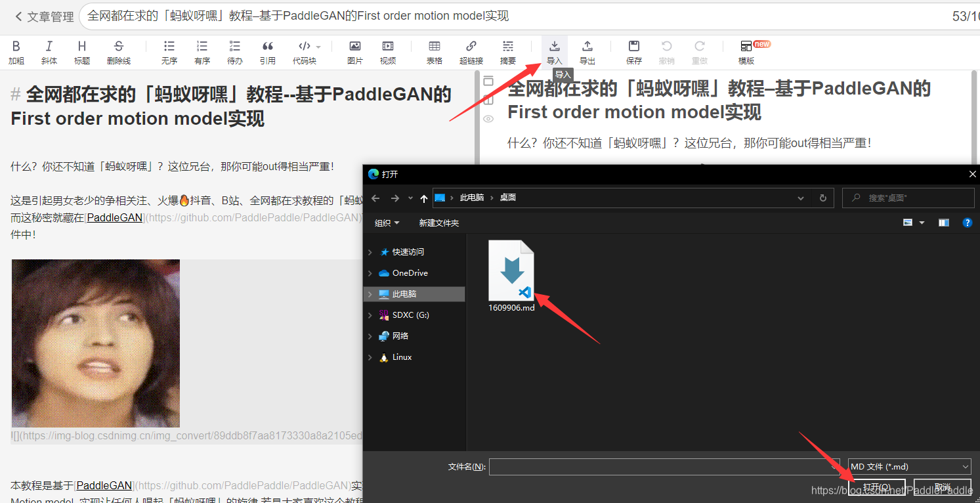Toggle the preview pane in dialog
This screenshot has height=503, width=980.
coord(944,223)
